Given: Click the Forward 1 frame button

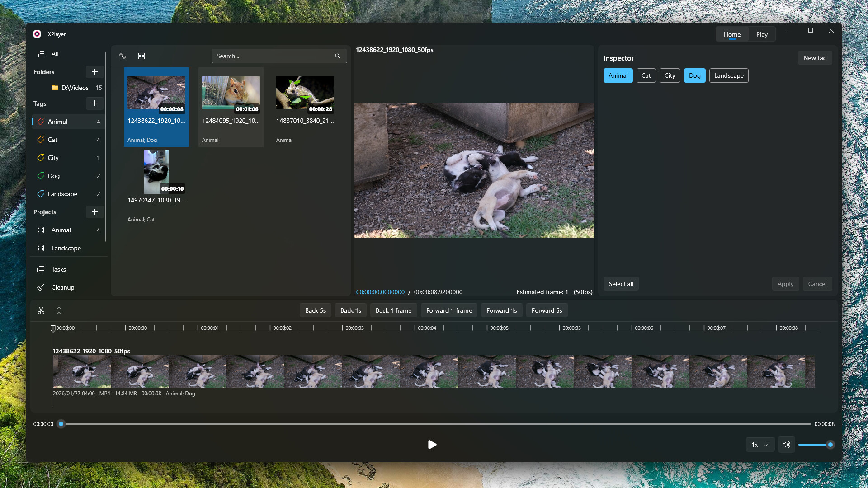Looking at the screenshot, I should tap(448, 310).
